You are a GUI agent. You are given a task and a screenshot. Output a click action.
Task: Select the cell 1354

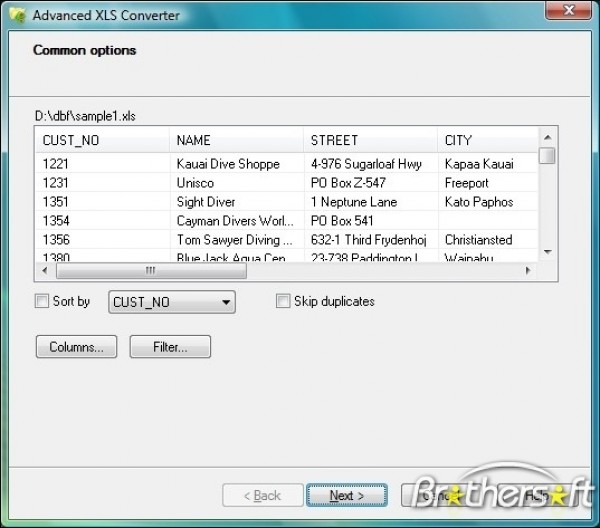pyautogui.click(x=102, y=221)
